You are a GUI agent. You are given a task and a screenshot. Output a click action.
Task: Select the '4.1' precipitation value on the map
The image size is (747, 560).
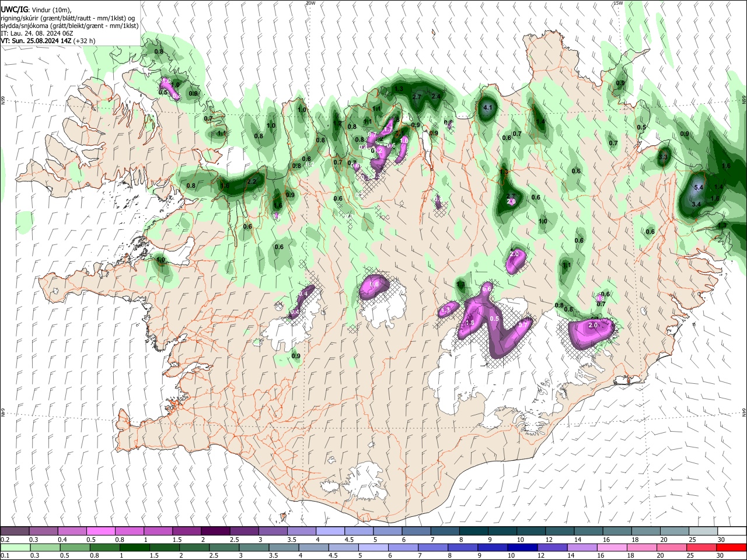pyautogui.click(x=488, y=108)
